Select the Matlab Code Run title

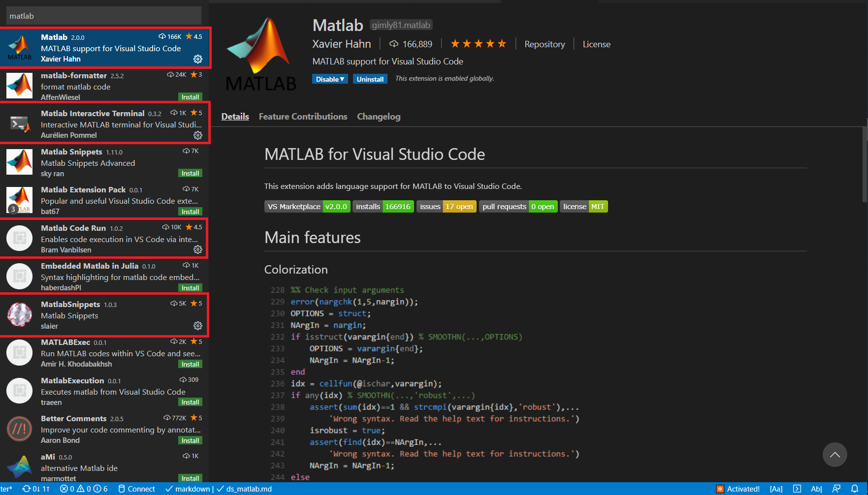click(x=73, y=228)
